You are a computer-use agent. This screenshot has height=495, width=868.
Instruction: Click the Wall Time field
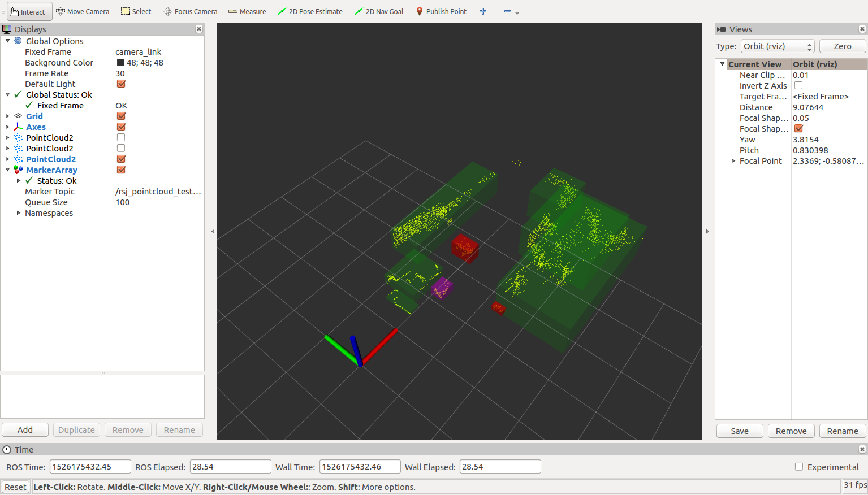[x=360, y=467]
